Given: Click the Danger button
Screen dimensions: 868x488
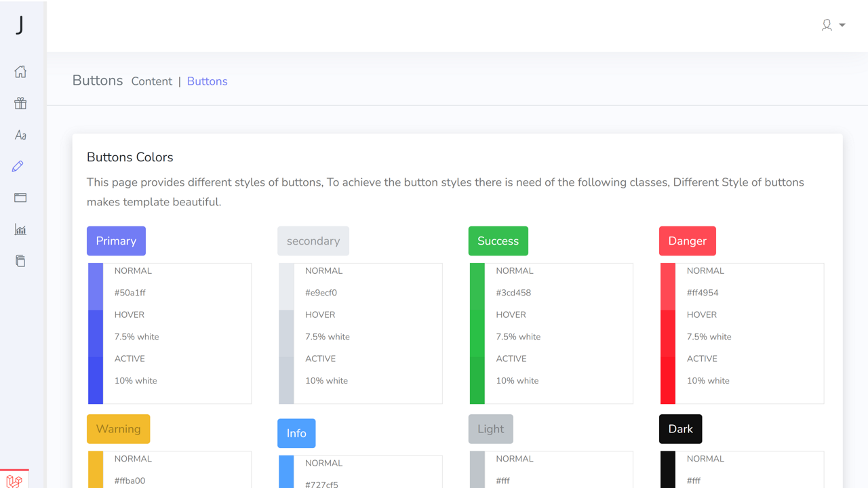Looking at the screenshot, I should coord(687,241).
